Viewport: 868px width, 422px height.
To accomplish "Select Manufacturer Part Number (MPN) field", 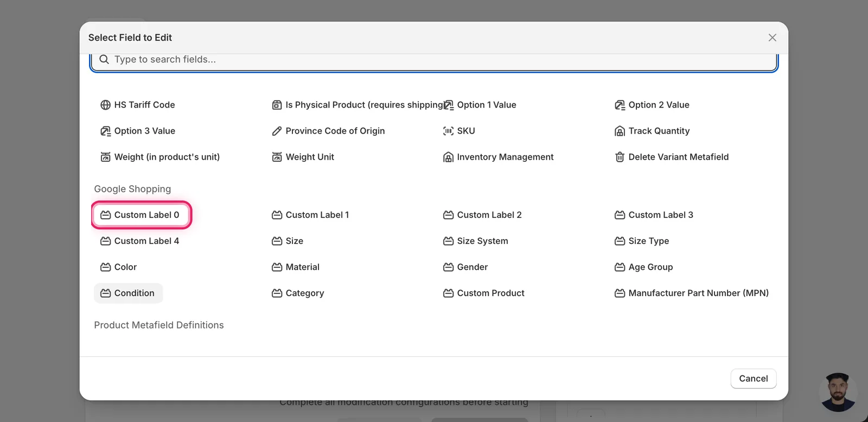I will click(692, 293).
